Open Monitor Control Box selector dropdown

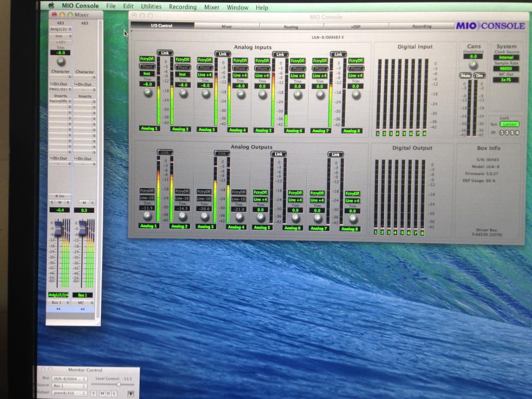[x=69, y=379]
